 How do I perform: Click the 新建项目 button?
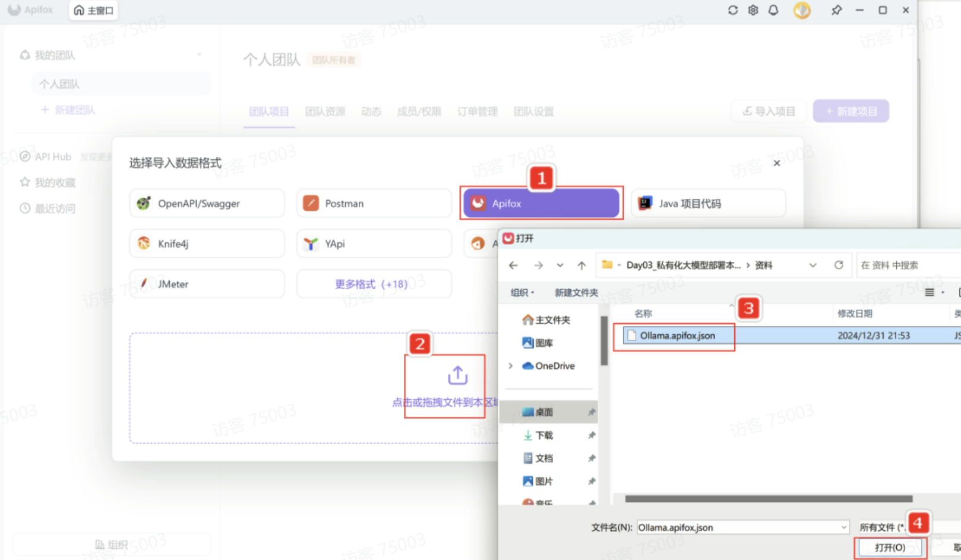coord(851,111)
